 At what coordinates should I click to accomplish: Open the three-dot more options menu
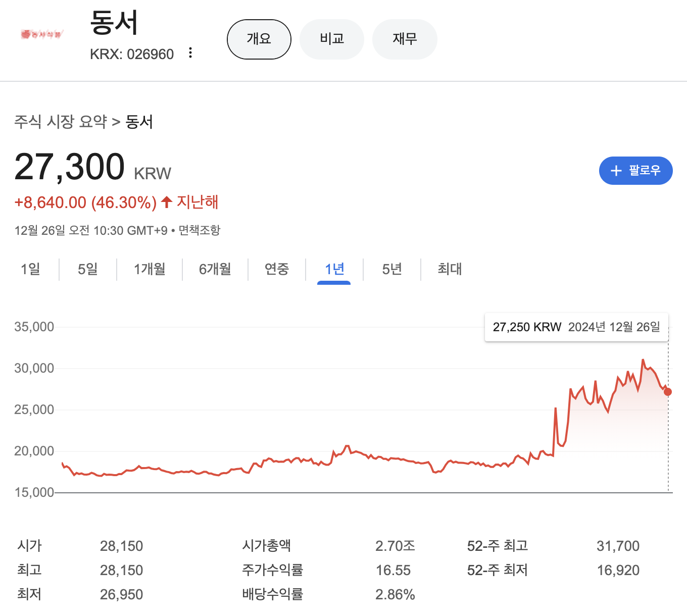(x=190, y=53)
